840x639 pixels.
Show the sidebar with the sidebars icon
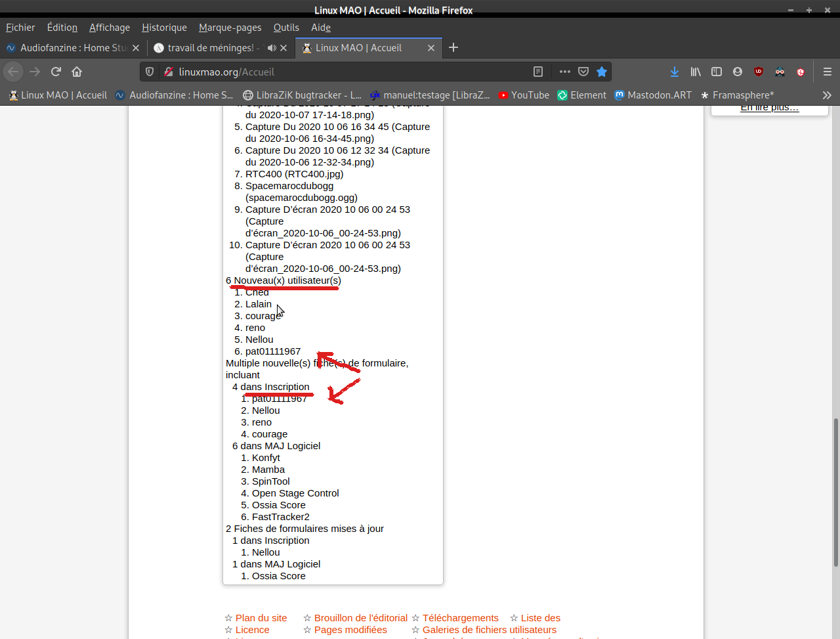pyautogui.click(x=717, y=72)
